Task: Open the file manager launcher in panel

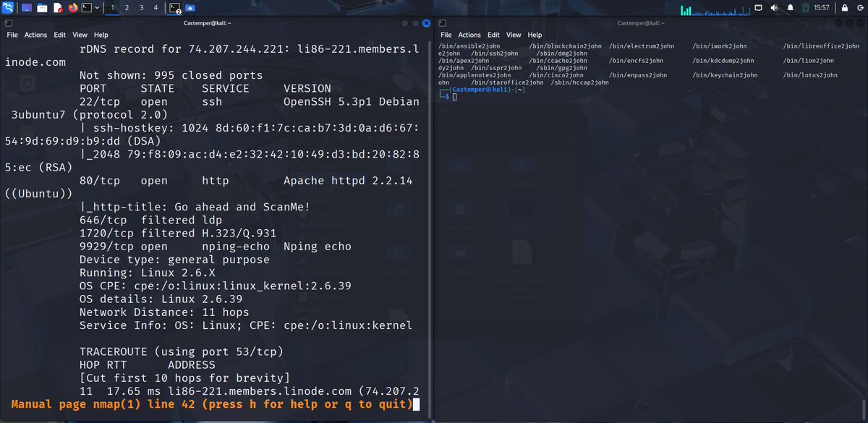Action: (42, 8)
